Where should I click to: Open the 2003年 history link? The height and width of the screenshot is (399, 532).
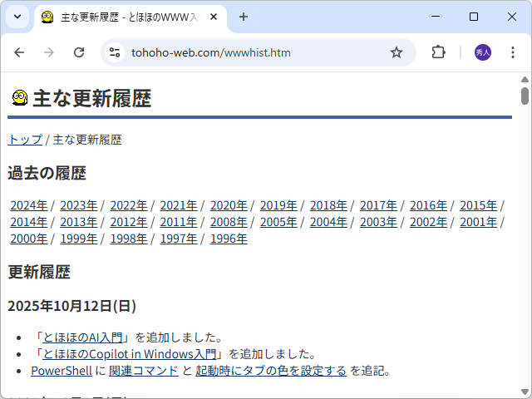378,222
